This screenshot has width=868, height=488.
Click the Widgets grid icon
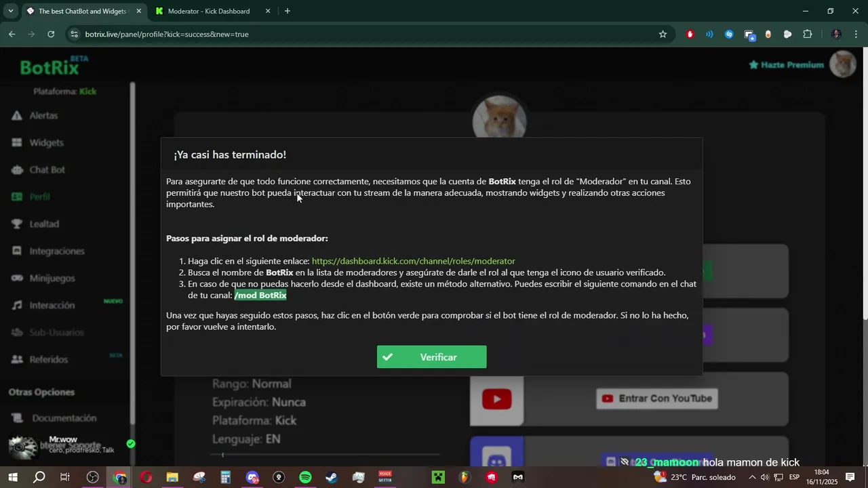[x=17, y=143]
